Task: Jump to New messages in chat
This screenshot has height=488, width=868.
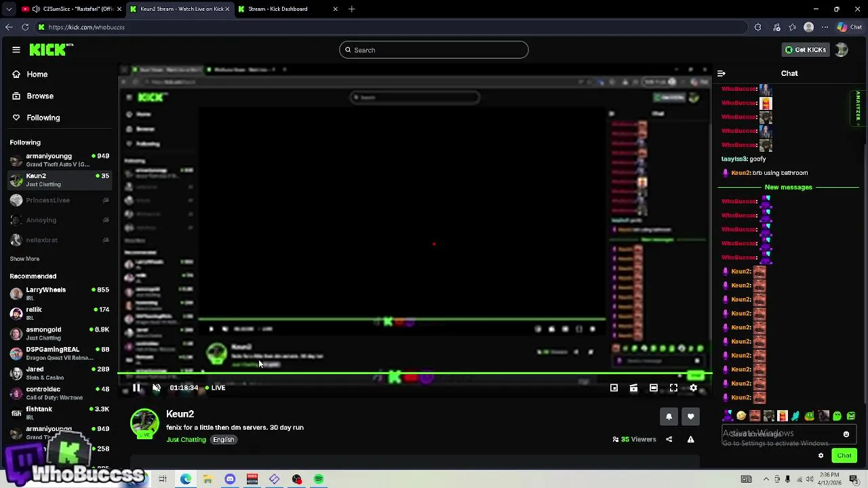Action: [x=788, y=187]
